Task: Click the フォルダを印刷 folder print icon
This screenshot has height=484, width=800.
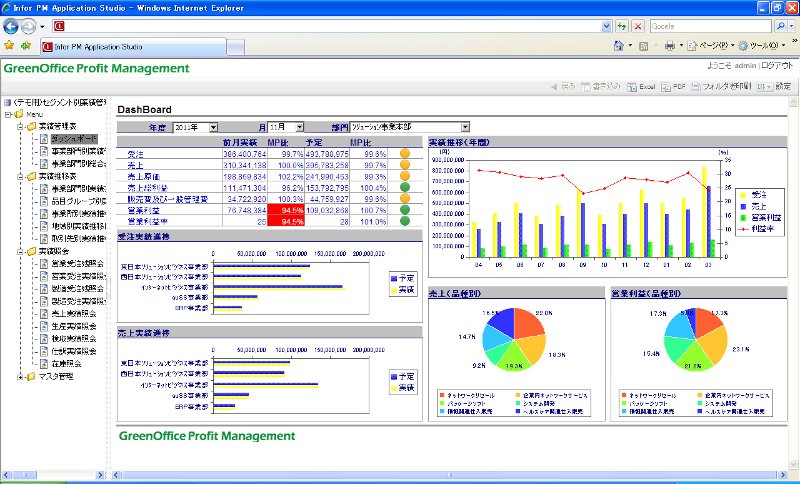Action: tap(696, 87)
